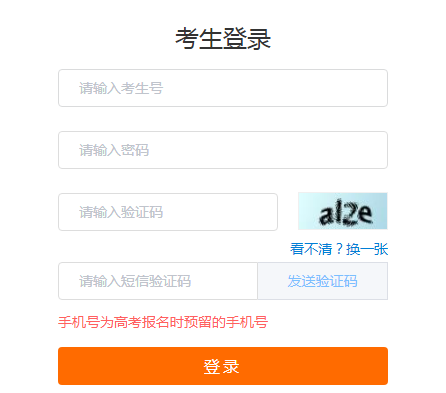Click the 请输入短信验证码 placeholder text
Image resolution: width=446 pixels, height=393 pixels.
135,281
